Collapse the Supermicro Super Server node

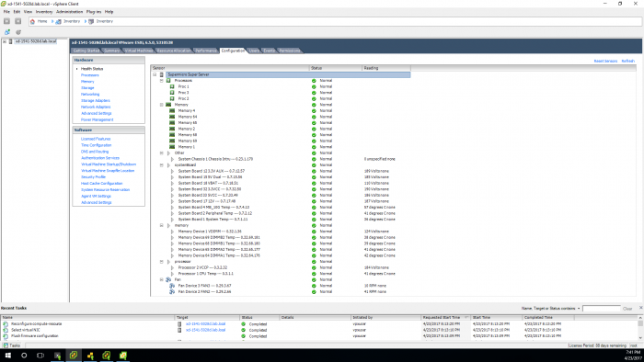tap(155, 74)
